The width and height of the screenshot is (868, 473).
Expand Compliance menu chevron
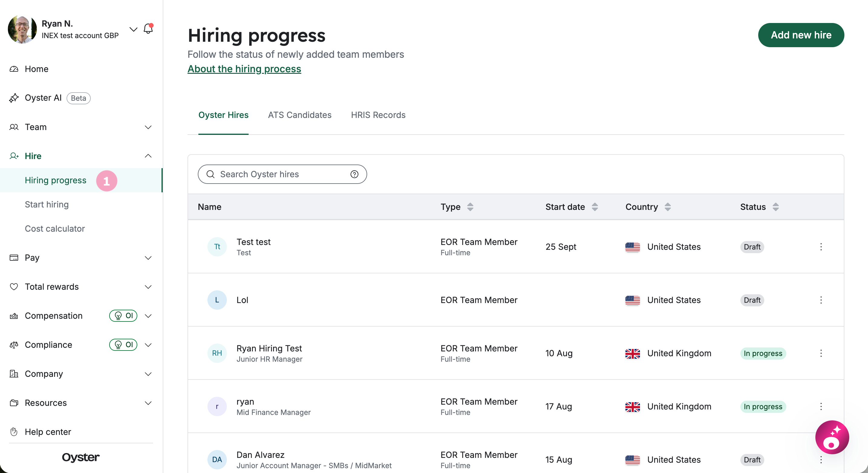click(x=148, y=345)
